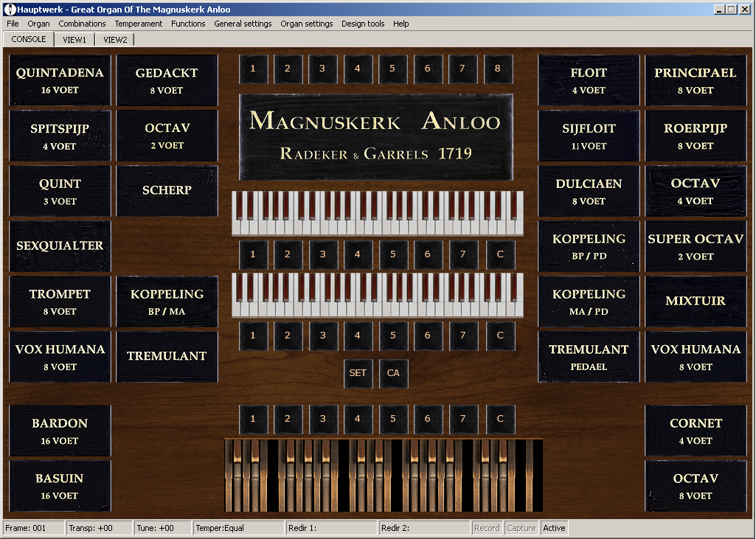Click the SET combination button
This screenshot has height=539, width=756.
(358, 373)
